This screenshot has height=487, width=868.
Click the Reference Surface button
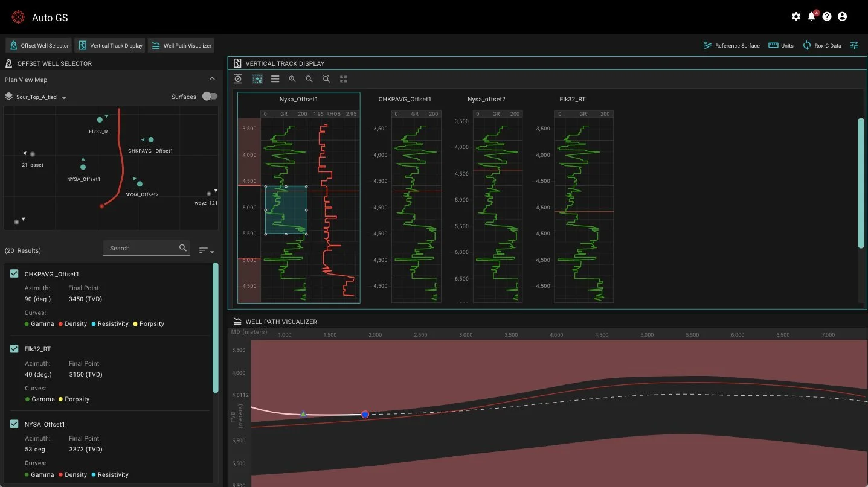(x=731, y=45)
